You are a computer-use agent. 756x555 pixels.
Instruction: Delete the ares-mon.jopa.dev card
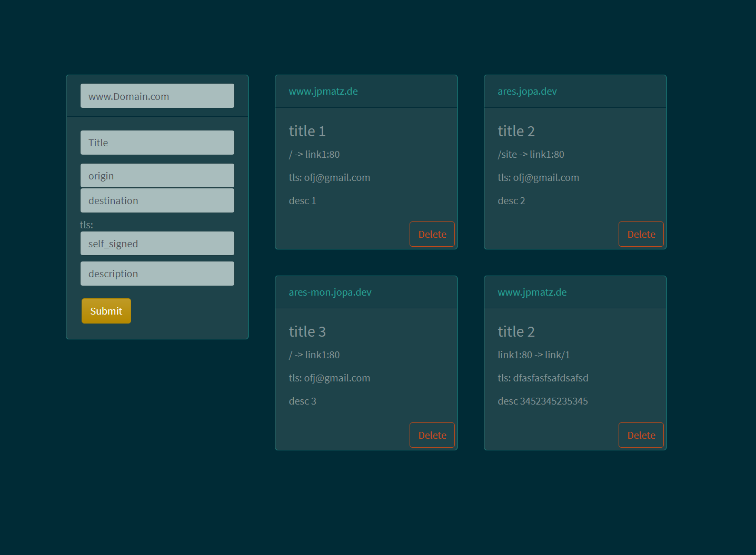coord(432,435)
